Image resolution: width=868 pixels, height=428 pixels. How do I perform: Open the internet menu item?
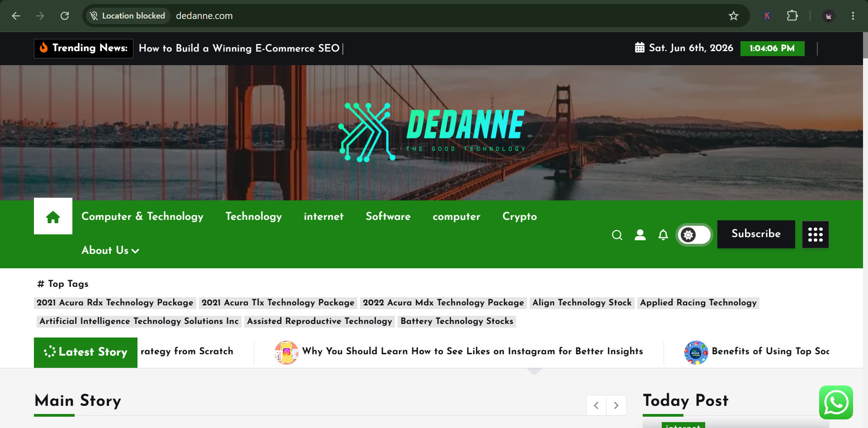(x=324, y=216)
